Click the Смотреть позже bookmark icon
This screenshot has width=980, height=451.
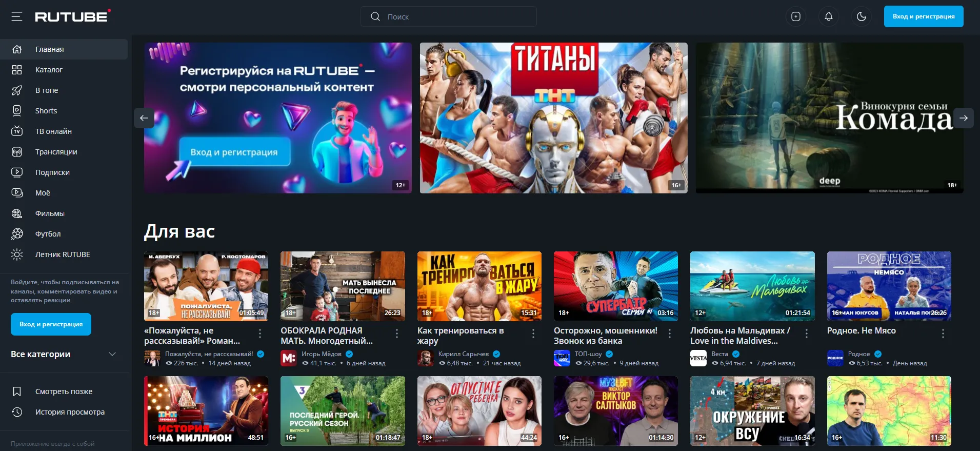pyautogui.click(x=17, y=391)
